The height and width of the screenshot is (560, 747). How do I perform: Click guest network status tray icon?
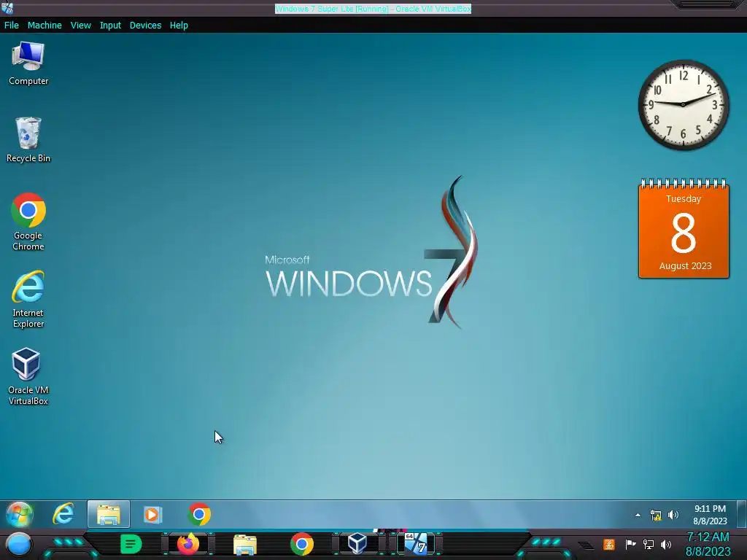tap(656, 515)
